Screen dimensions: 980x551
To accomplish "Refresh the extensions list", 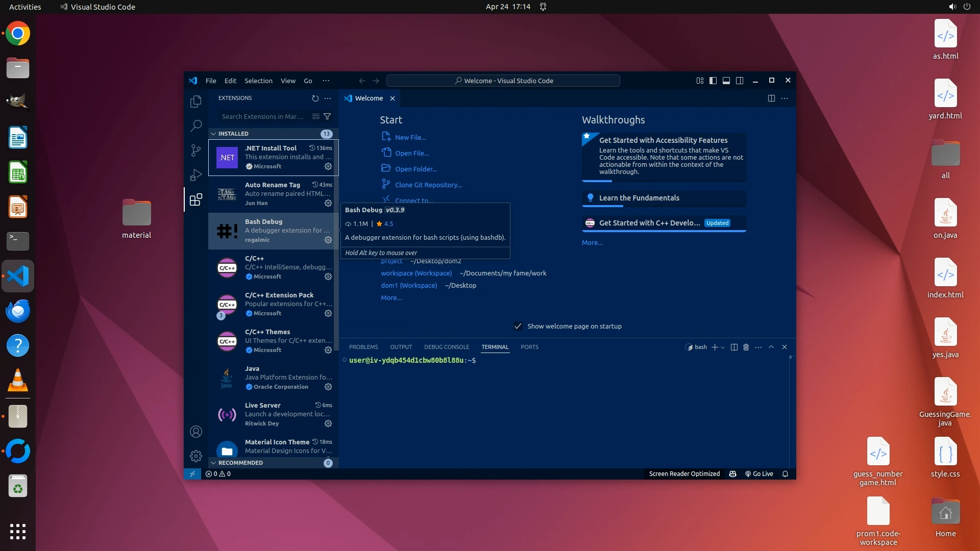I will coord(315,98).
